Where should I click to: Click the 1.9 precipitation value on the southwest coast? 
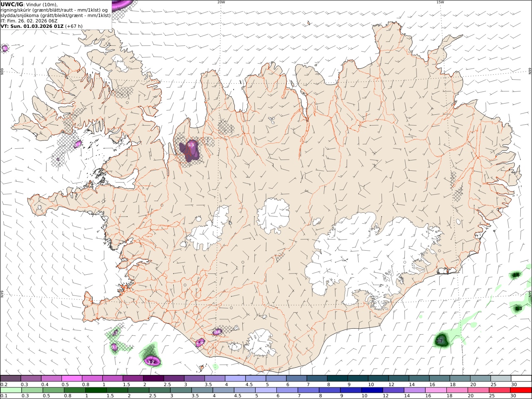(200, 342)
